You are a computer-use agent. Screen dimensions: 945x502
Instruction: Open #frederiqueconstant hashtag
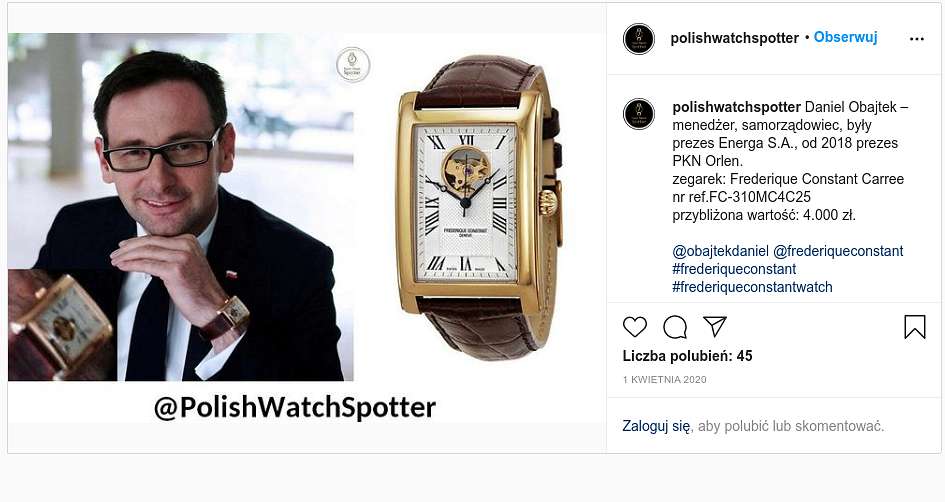[x=734, y=269]
